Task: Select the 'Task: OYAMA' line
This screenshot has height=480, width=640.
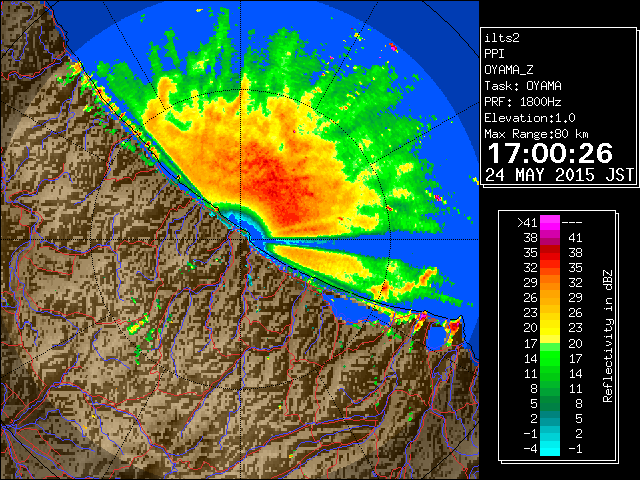Action: [x=523, y=86]
